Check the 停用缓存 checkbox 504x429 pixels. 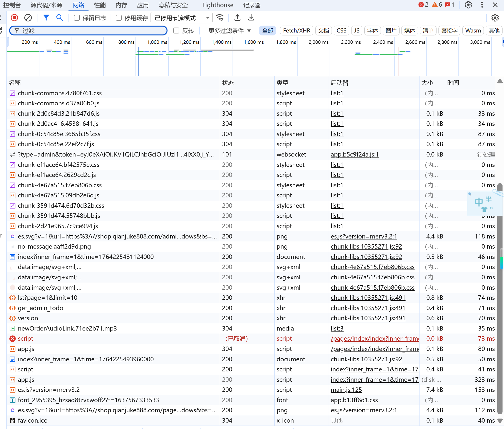pyautogui.click(x=119, y=18)
